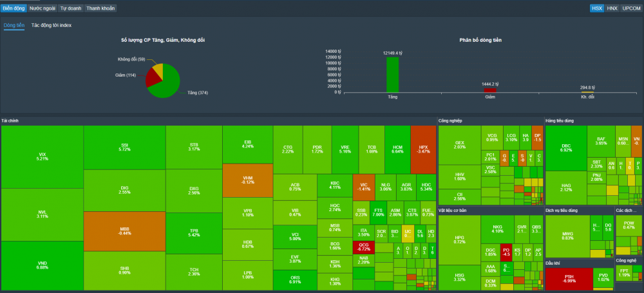
Task: Select the POW 0.47% tile
Action: coord(629,225)
